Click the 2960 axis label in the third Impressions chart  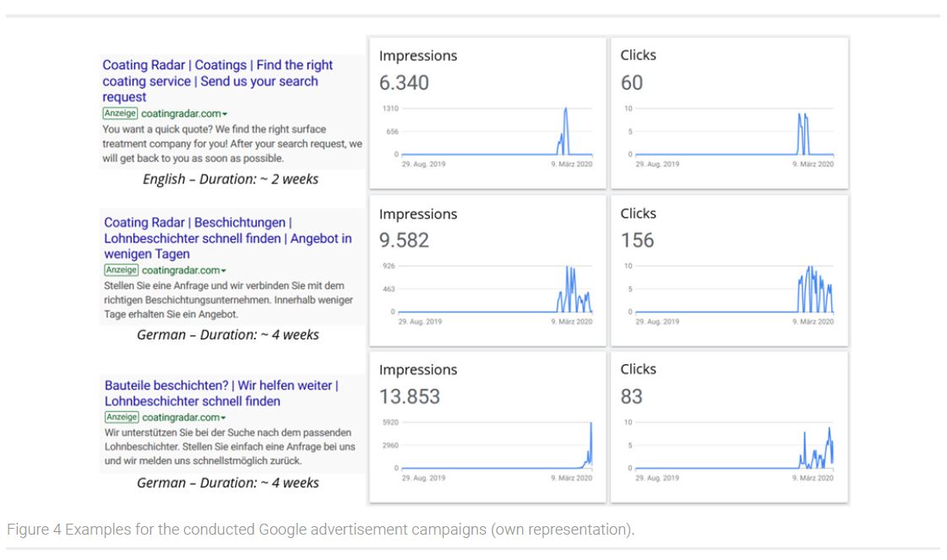[390, 445]
